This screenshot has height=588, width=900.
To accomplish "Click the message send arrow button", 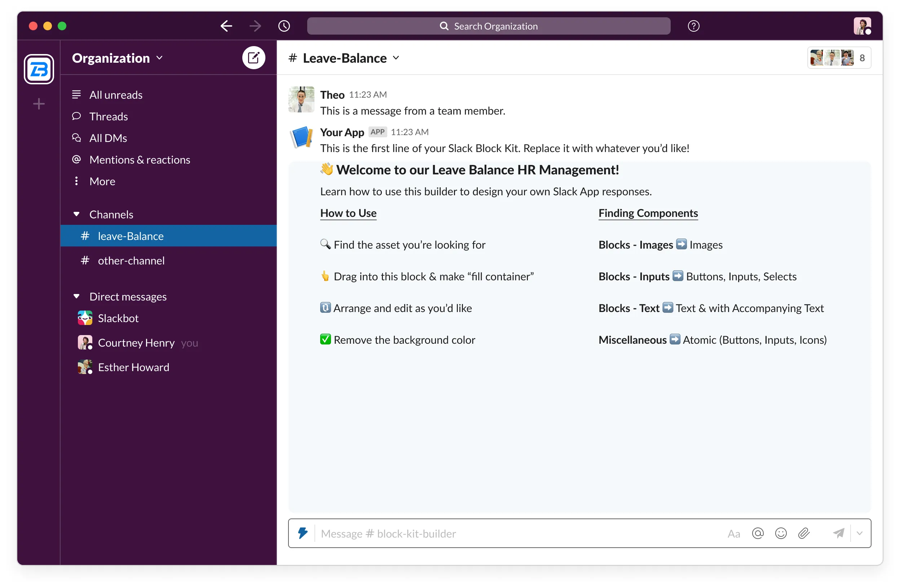I will pos(838,532).
